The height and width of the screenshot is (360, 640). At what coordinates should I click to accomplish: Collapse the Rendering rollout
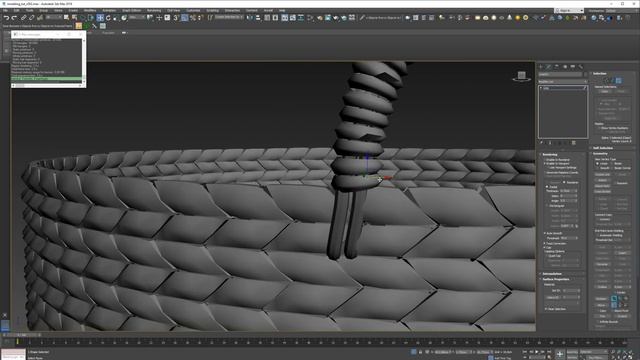point(550,154)
